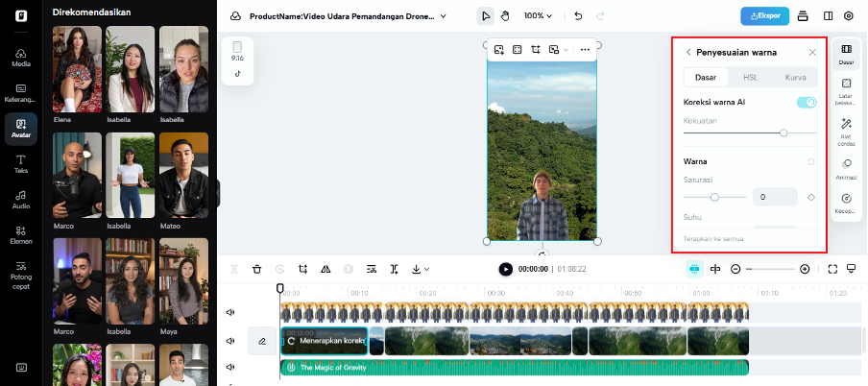The image size is (868, 386).
Task: Switch to the Kurva tab
Action: (x=795, y=77)
